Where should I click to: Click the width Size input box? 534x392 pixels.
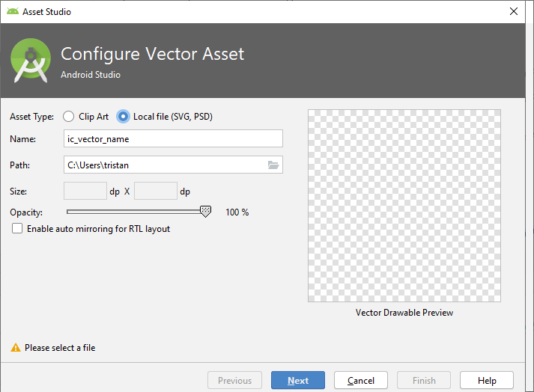coord(85,192)
